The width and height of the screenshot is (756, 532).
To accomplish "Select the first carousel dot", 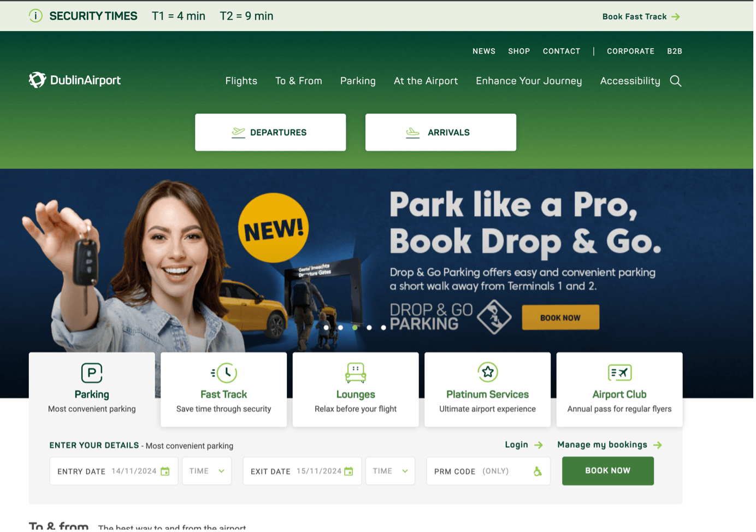I will [327, 329].
